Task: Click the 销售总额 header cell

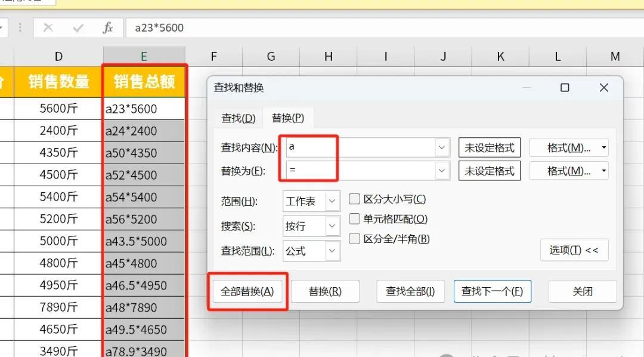Action: pos(144,82)
